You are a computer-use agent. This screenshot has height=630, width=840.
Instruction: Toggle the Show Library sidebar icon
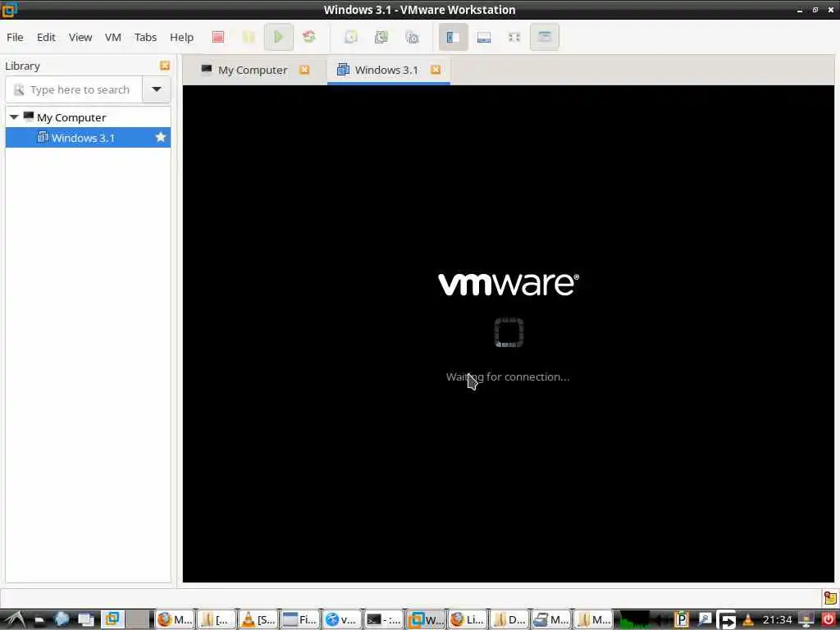point(453,37)
